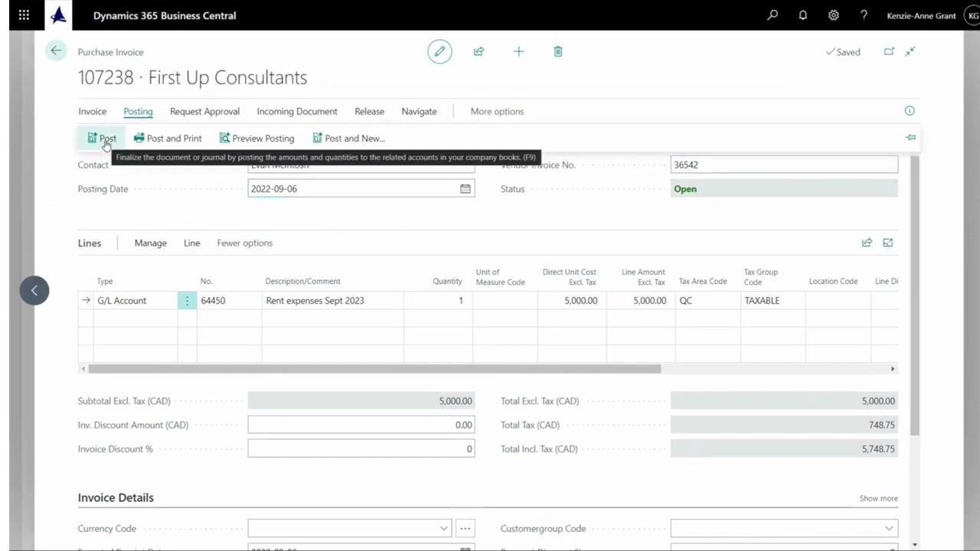Click the Inv. Discount Amount field

tap(361, 425)
